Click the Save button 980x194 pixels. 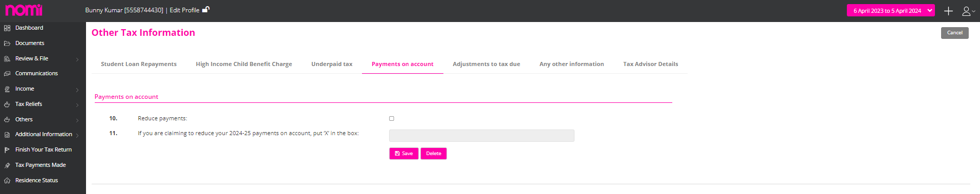[404, 154]
